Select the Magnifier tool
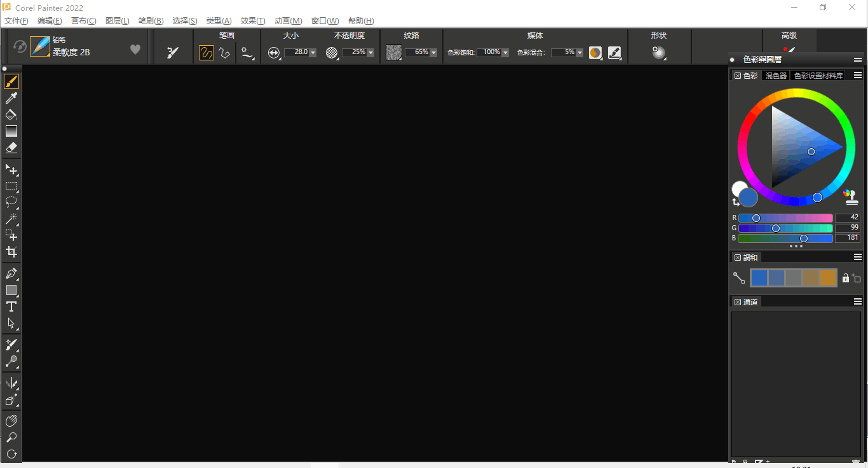The image size is (868, 468). pos(11,437)
